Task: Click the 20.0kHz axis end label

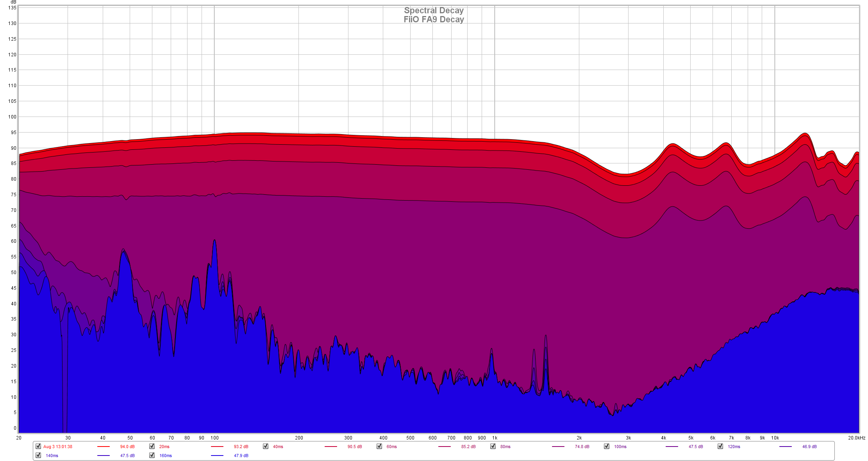Action: pyautogui.click(x=856, y=438)
